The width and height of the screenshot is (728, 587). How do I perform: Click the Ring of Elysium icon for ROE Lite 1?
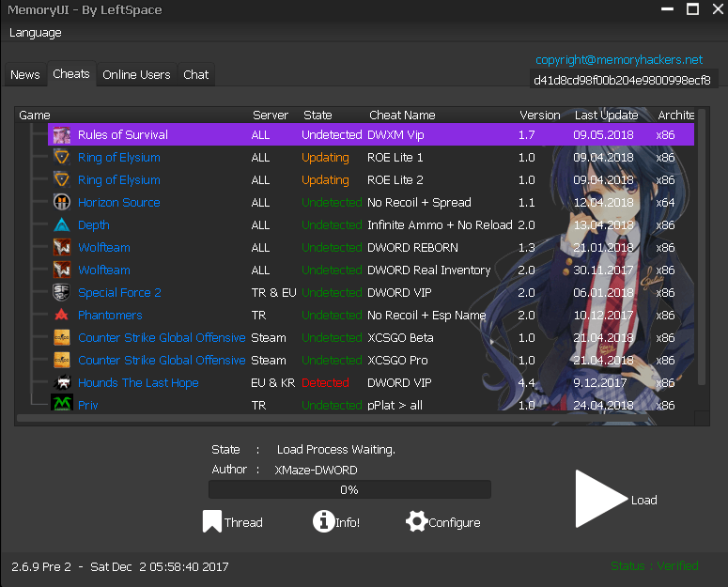pyautogui.click(x=62, y=157)
